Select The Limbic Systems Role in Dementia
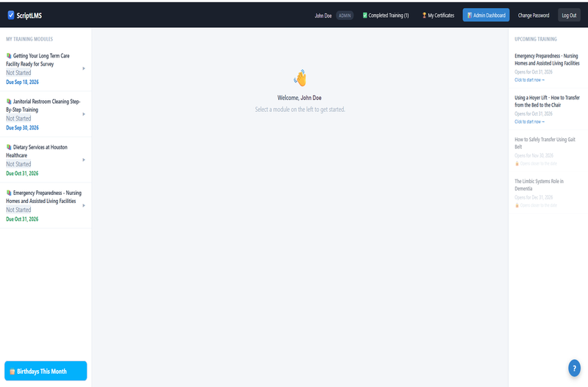Viewport: 588px width, 387px height. (539, 185)
